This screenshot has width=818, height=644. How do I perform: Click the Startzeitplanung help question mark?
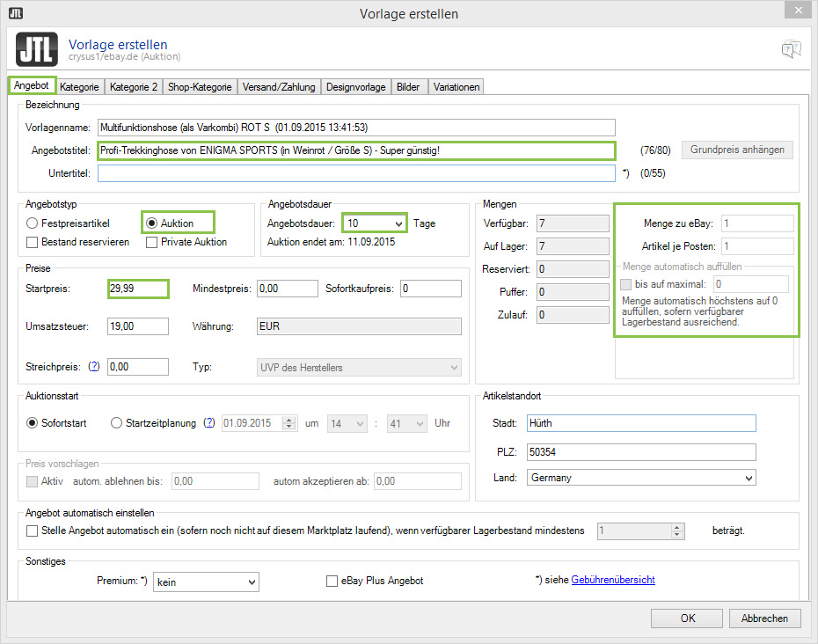208,423
